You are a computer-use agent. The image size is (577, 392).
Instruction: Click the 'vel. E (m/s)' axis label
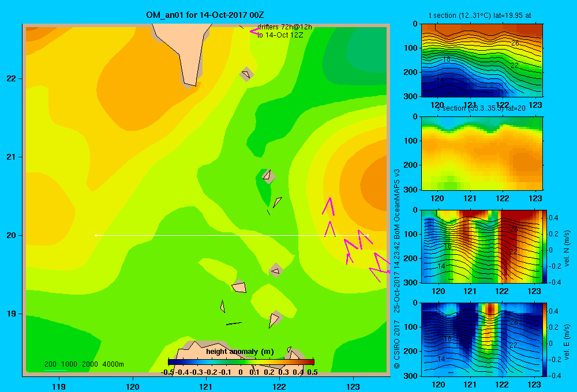(567, 342)
